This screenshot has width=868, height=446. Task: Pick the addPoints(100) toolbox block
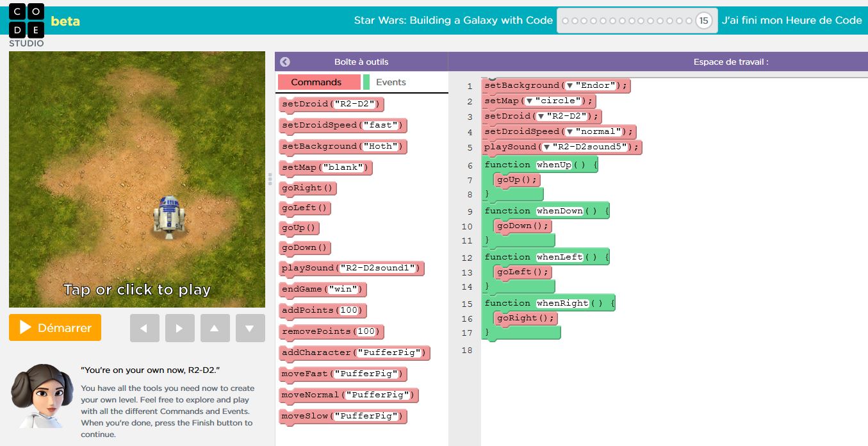pyautogui.click(x=322, y=310)
